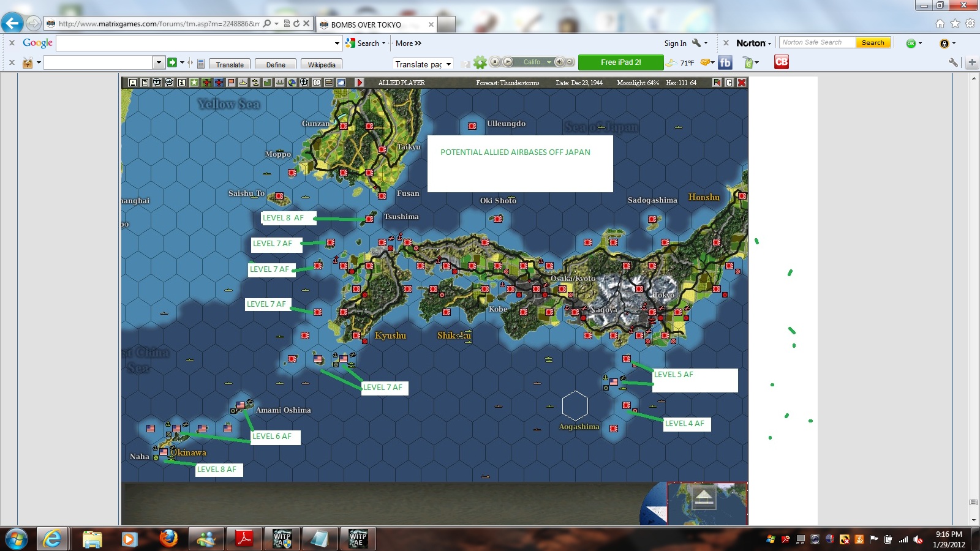Open Internet Explorer from the taskbar
This screenshot has width=980, height=551.
click(x=53, y=539)
